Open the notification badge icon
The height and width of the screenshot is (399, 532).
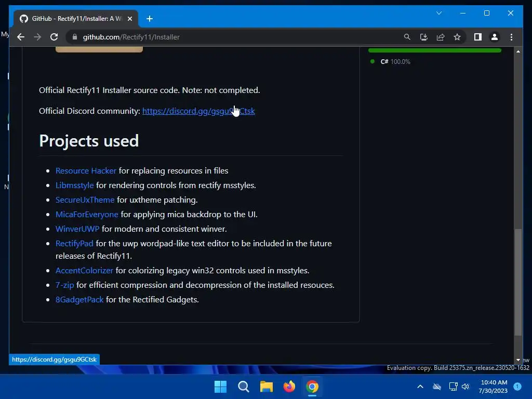pyautogui.click(x=517, y=387)
